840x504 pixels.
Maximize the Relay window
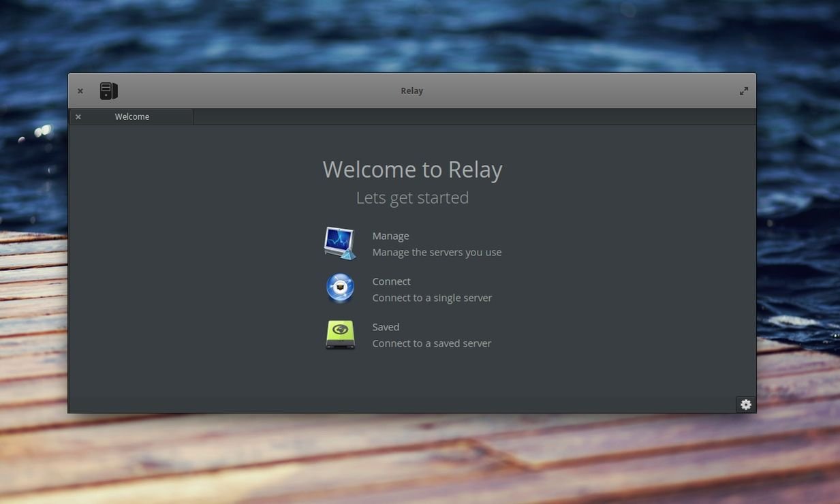[x=744, y=91]
